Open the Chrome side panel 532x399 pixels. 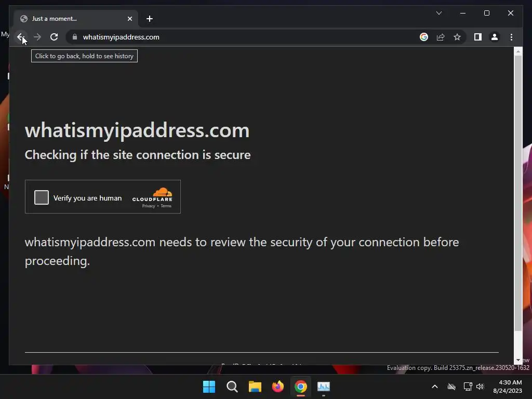pyautogui.click(x=478, y=37)
